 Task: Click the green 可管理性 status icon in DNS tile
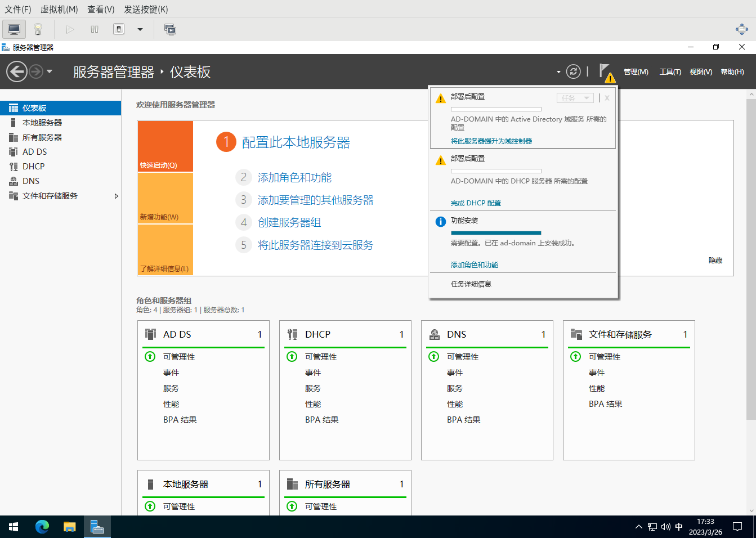[434, 357]
